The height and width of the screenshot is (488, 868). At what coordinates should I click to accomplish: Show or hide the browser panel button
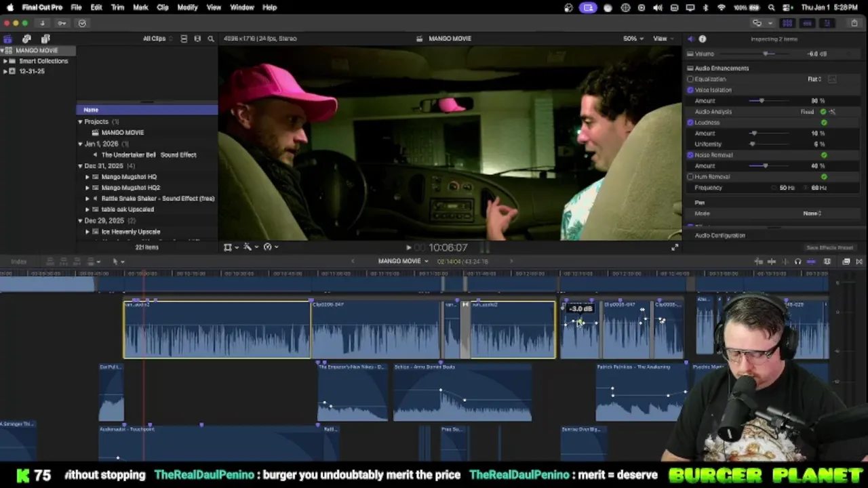(x=787, y=23)
